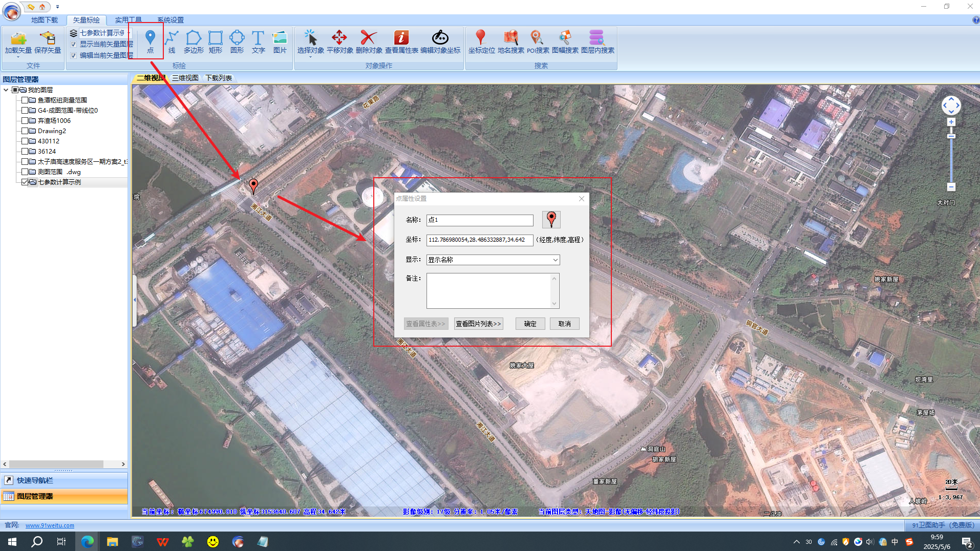This screenshot has width=980, height=551.
Task: Open the 显示名称 display dropdown
Action: (555, 260)
